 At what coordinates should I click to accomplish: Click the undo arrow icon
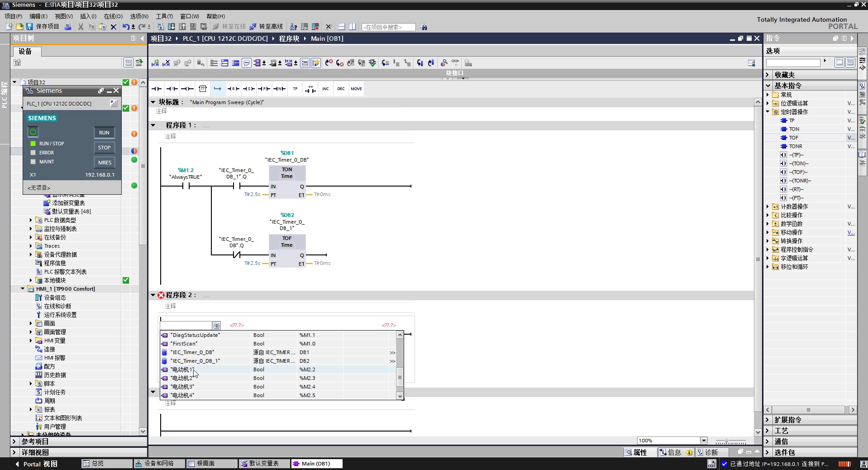click(126, 27)
